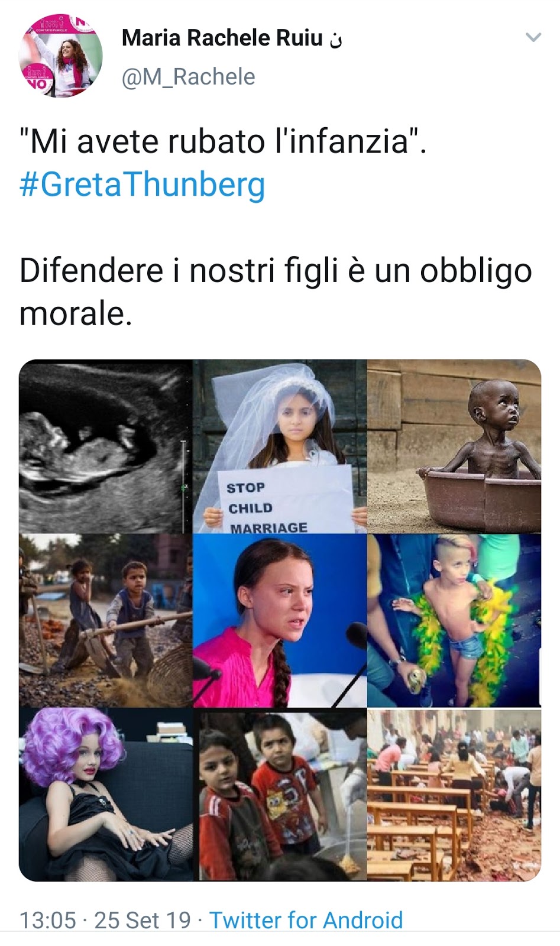This screenshot has height=946, width=560.
Task: Open the center tile with microphones
Action: click(x=280, y=621)
